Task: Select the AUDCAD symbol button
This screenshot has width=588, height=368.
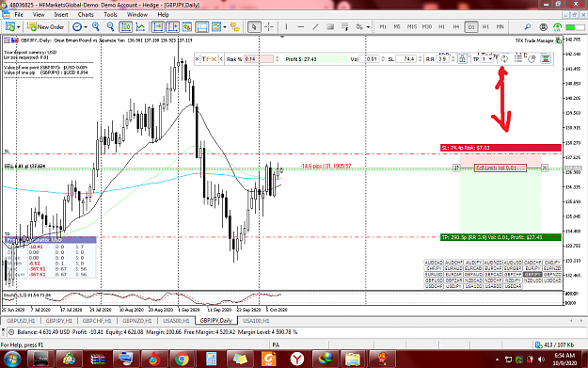Action: pos(434,263)
